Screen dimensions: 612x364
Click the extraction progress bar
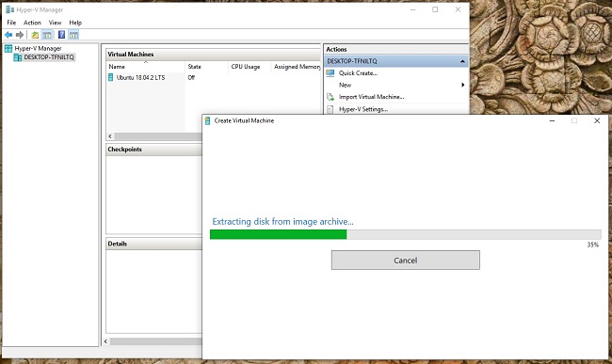pos(406,234)
